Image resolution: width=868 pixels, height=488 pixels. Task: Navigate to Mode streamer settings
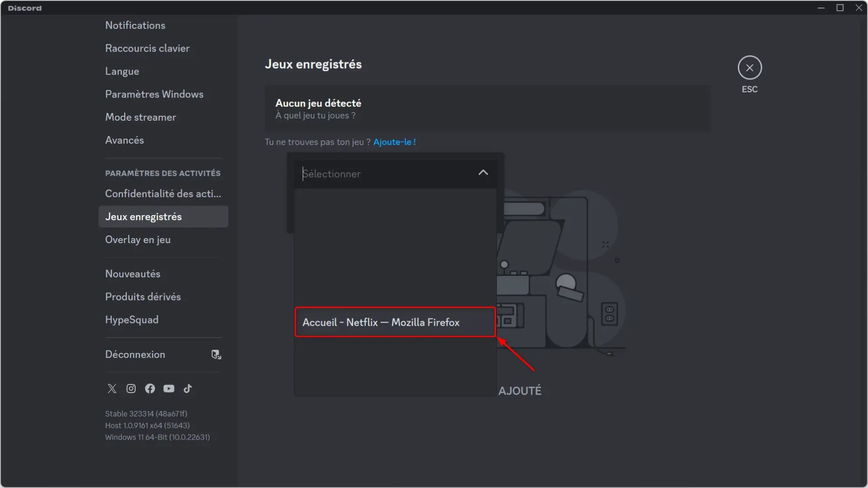pyautogui.click(x=140, y=117)
